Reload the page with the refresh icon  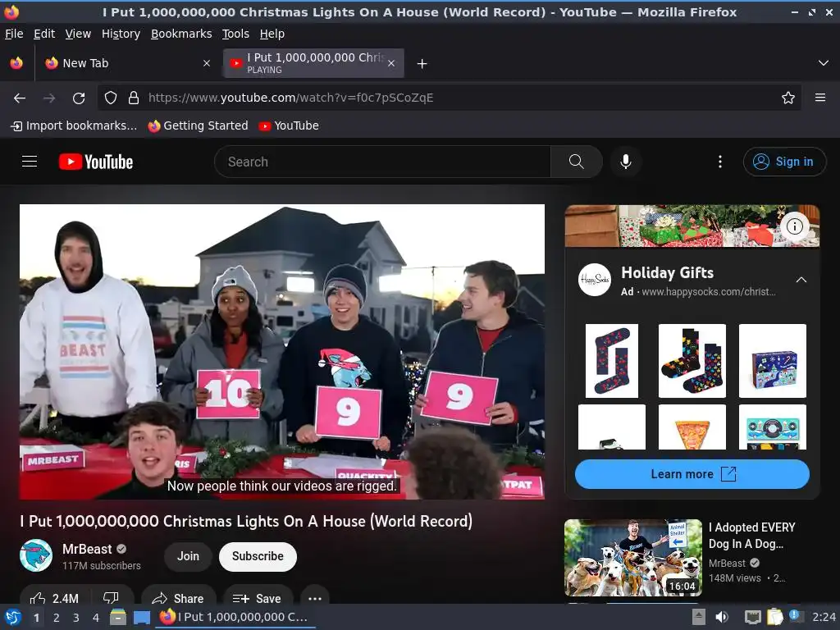pyautogui.click(x=79, y=98)
